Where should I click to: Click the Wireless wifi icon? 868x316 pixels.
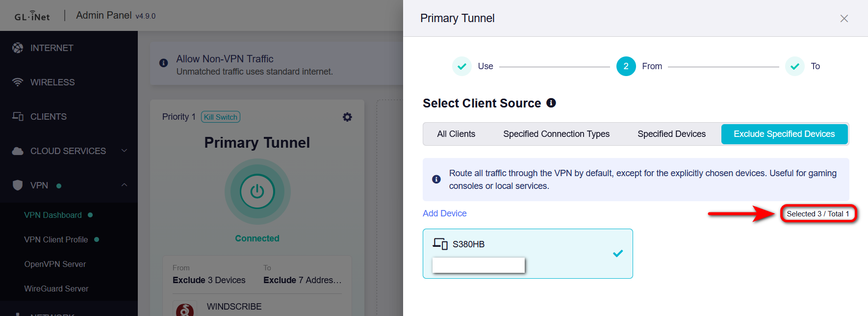[18, 82]
